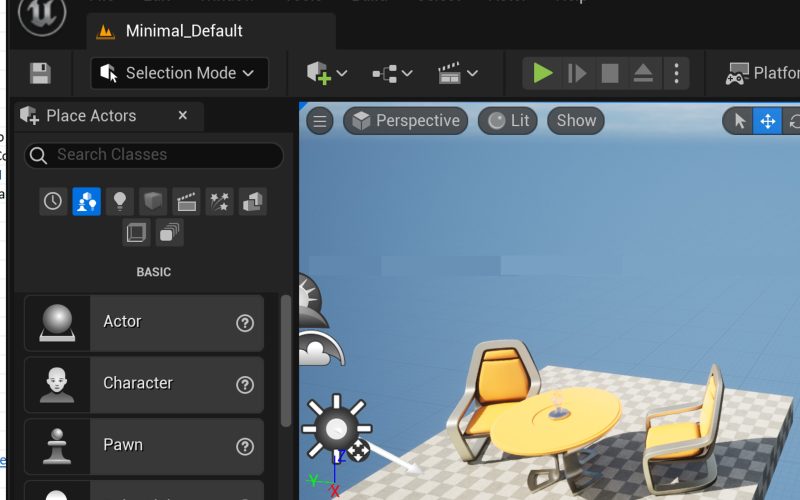Select the Character item in the list

click(144, 385)
